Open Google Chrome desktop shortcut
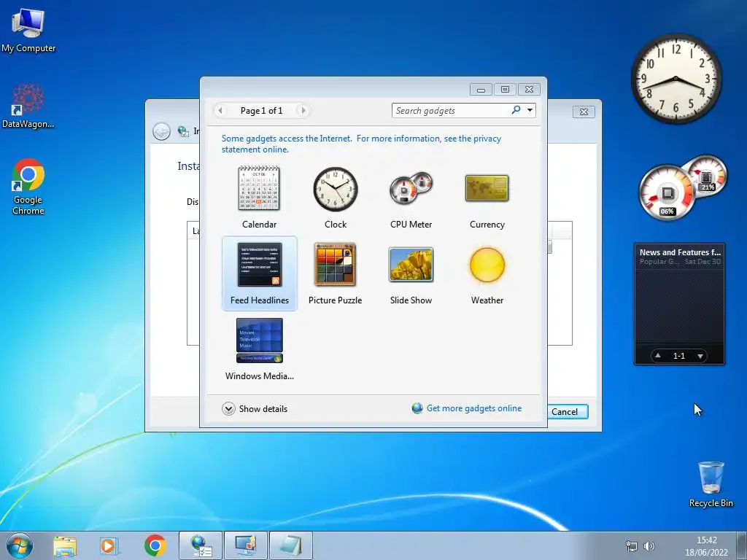 pos(28,187)
